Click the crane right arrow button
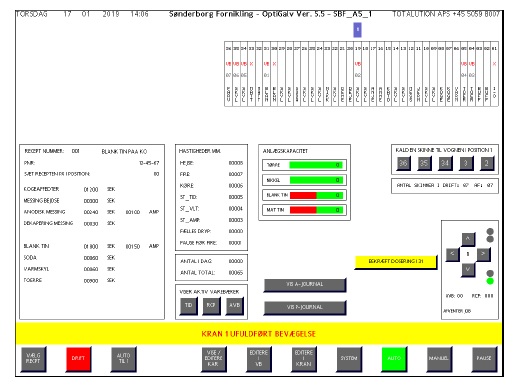 [483, 254]
